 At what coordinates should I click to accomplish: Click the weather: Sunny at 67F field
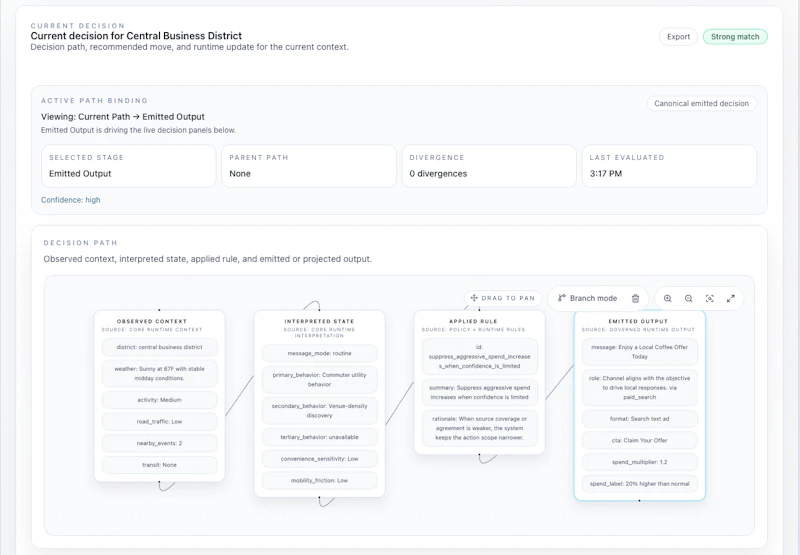pyautogui.click(x=159, y=373)
